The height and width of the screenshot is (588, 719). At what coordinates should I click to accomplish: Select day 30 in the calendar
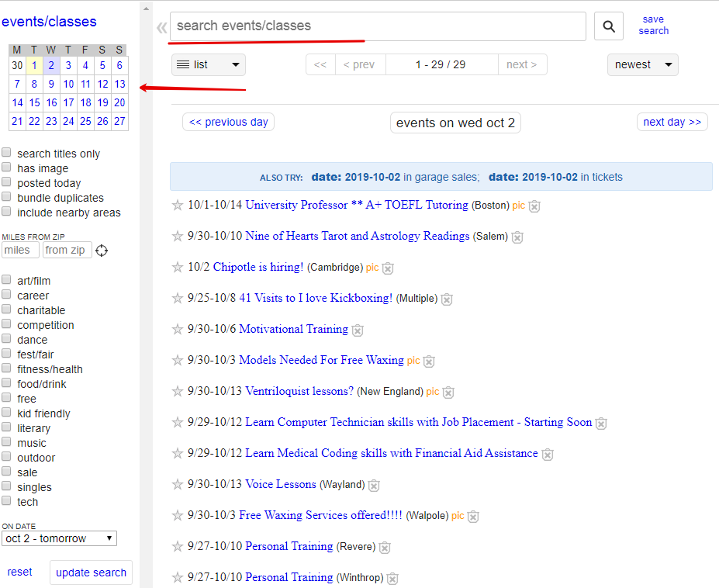(x=17, y=66)
